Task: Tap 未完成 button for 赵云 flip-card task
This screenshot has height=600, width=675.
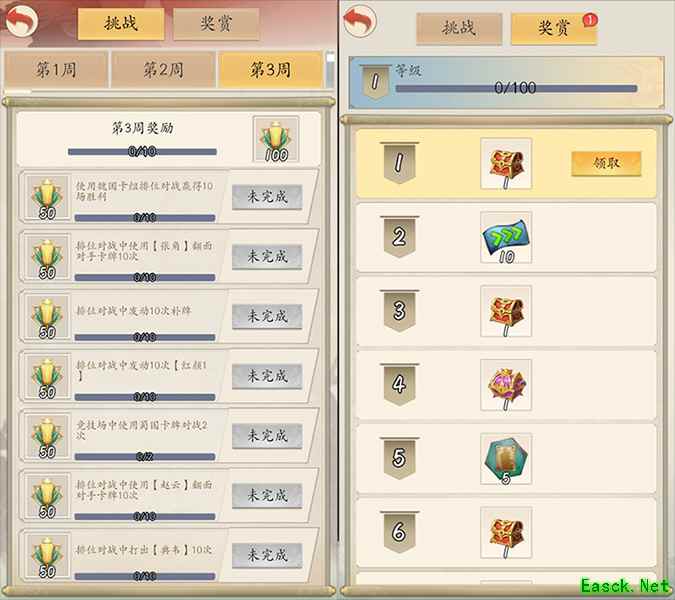Action: click(267, 496)
